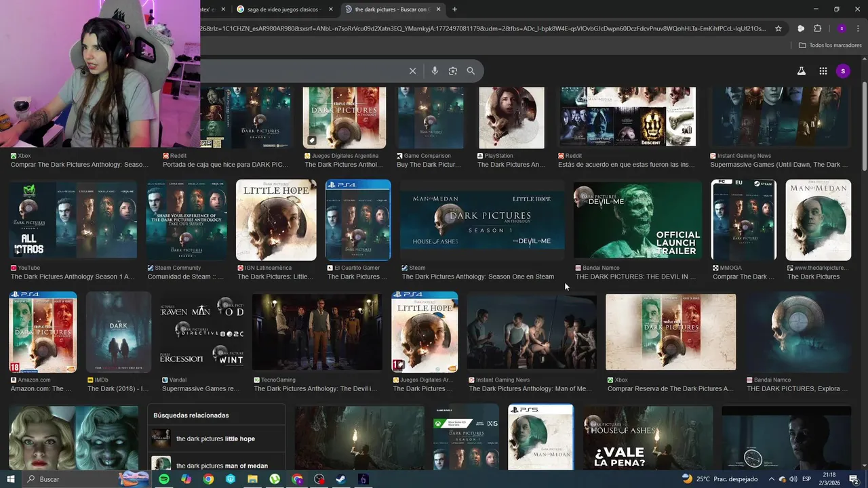Open Google Chrome taskbar icon
Image resolution: width=868 pixels, height=488 pixels.
click(208, 479)
